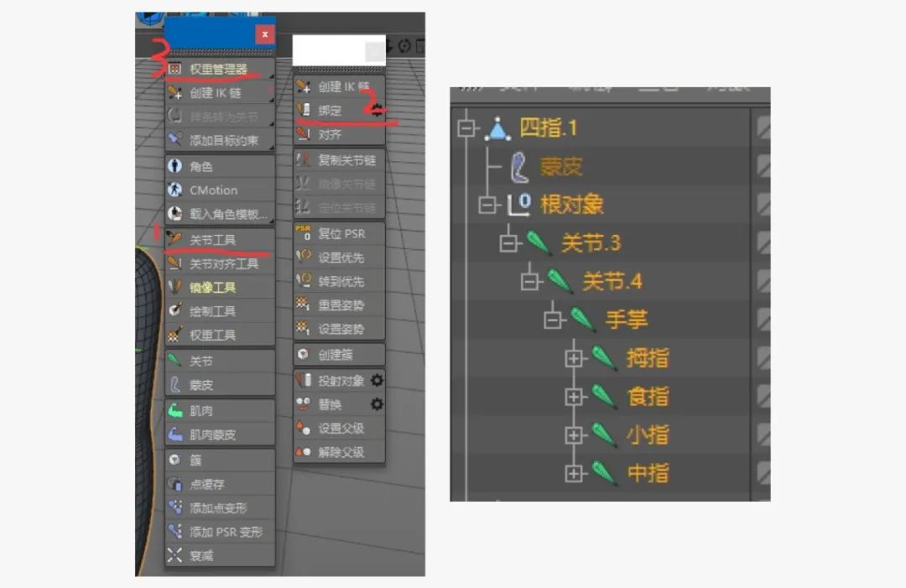Collapse the 根对象 root object node
Image resolution: width=906 pixels, height=588 pixels.
click(x=487, y=205)
